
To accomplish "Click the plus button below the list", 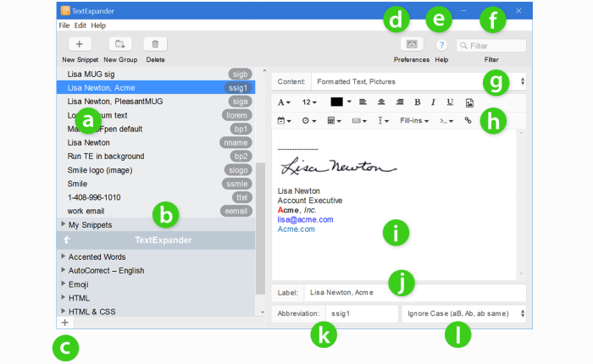I will click(x=65, y=323).
